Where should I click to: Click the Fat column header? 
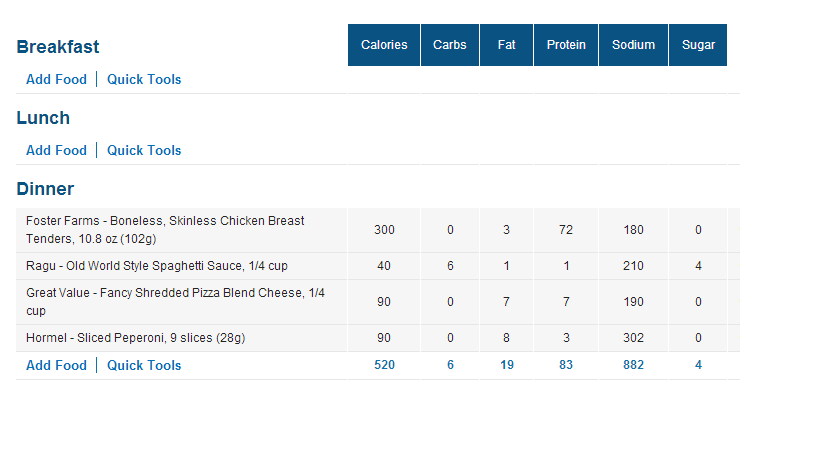[507, 45]
